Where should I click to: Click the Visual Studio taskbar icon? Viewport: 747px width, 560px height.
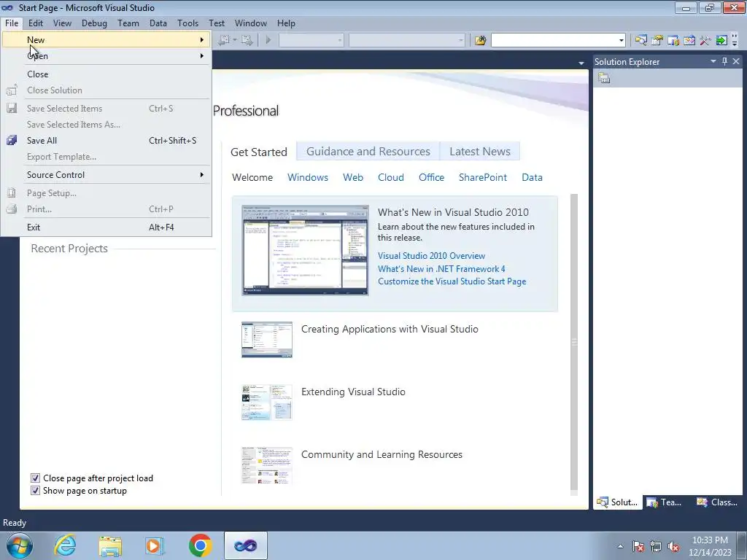pos(245,545)
